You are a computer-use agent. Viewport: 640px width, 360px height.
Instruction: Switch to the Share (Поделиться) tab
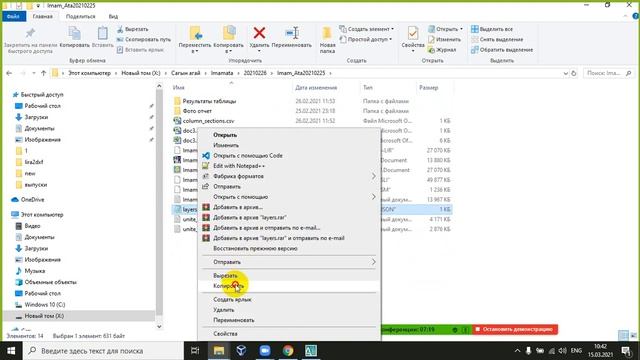(x=80, y=16)
